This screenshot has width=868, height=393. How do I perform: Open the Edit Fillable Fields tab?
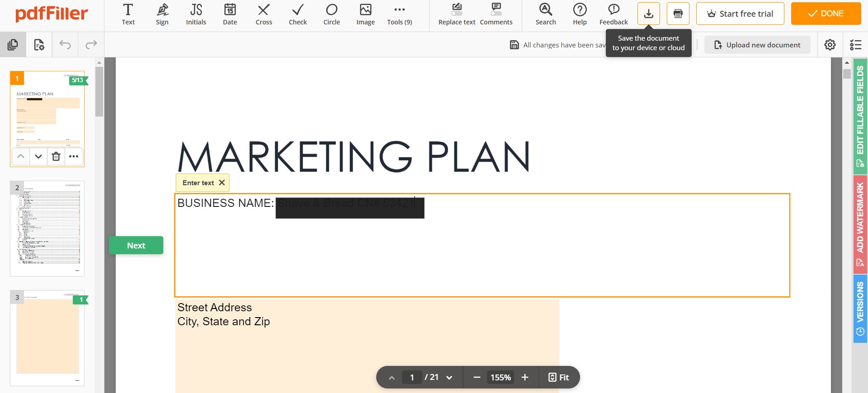coord(860,116)
